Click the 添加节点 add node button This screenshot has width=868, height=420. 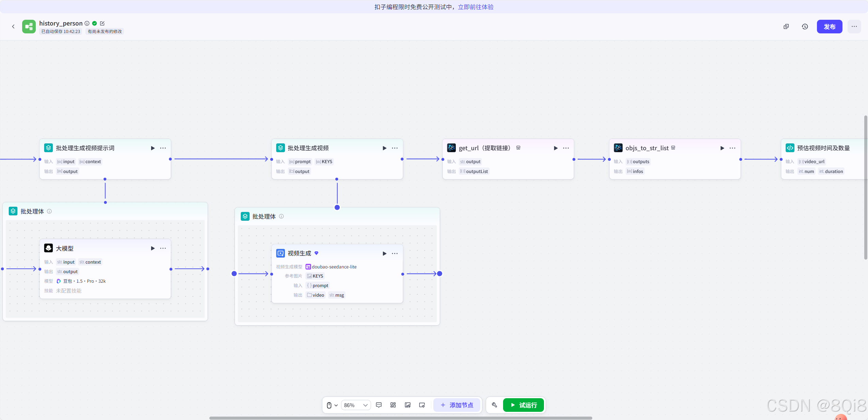point(457,405)
